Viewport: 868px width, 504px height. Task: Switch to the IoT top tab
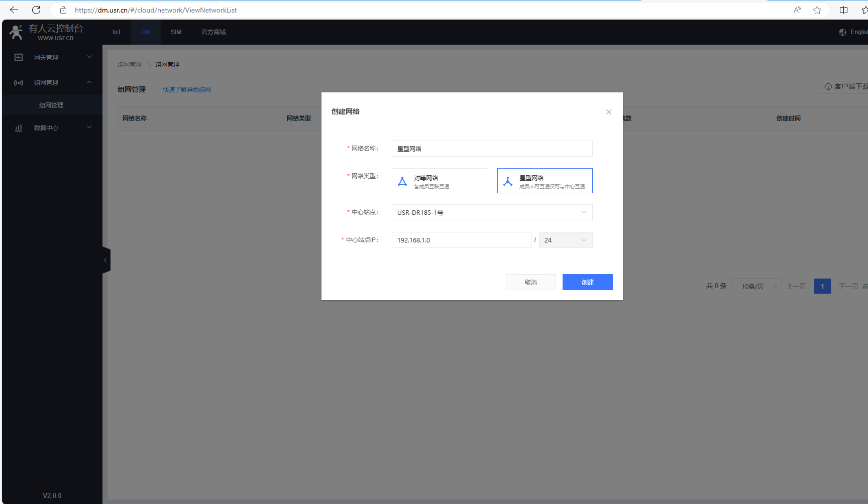[117, 32]
